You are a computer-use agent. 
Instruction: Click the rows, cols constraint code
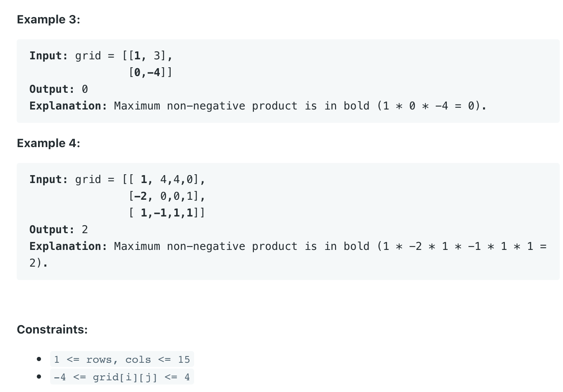[122, 359]
